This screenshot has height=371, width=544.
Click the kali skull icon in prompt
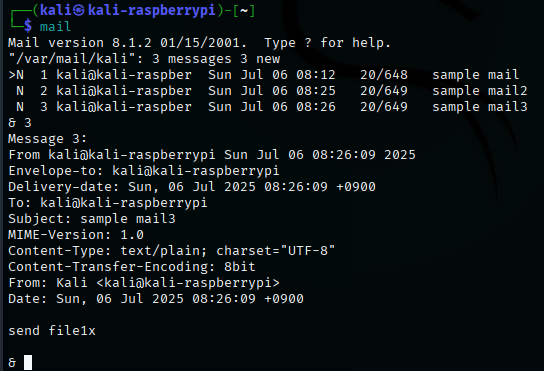tap(79, 11)
